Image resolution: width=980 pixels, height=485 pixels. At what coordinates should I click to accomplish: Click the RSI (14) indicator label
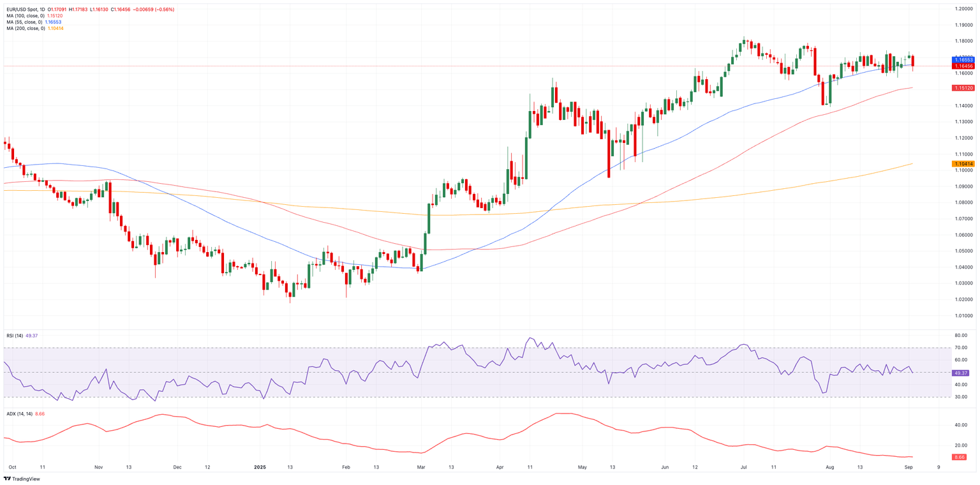tap(15, 336)
